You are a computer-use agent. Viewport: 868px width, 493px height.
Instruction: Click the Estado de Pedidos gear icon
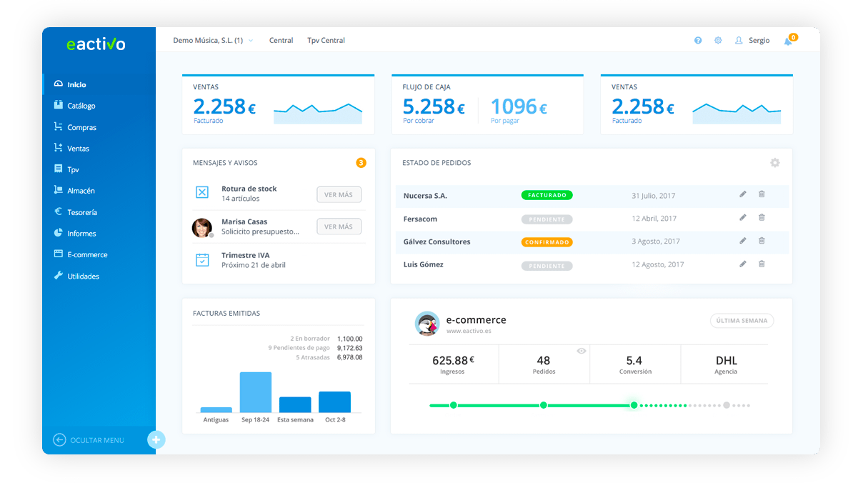[775, 163]
